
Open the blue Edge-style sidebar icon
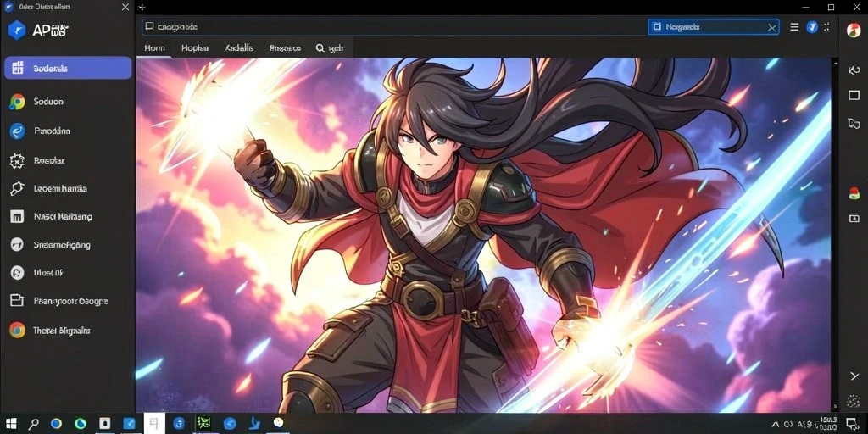coord(17,131)
